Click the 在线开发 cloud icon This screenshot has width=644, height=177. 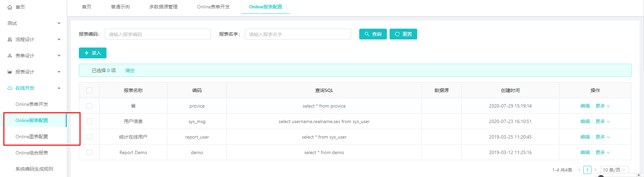(x=10, y=88)
